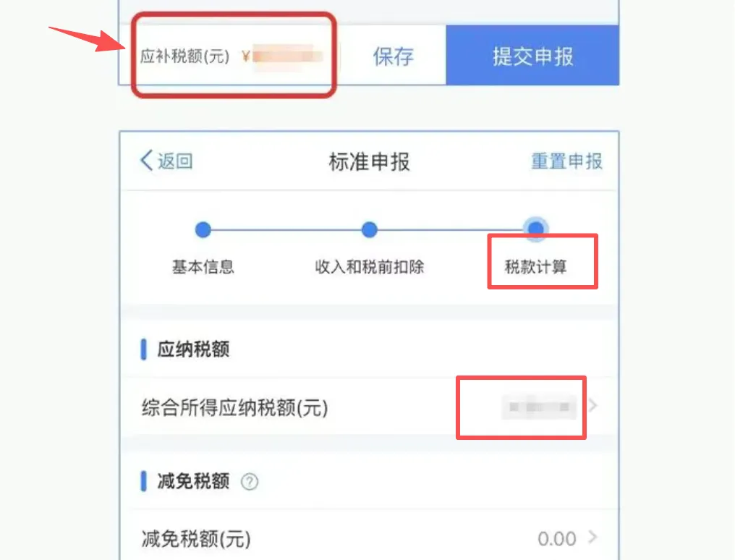Click the 重置申报 link
Screen dimensions: 735x560
[566, 161]
